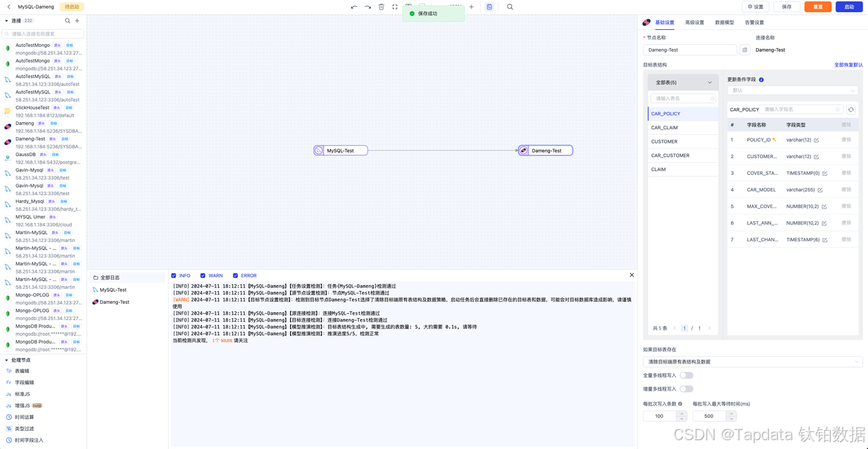This screenshot has width=868, height=449.
Task: Close the log panel with the X
Action: (631, 275)
